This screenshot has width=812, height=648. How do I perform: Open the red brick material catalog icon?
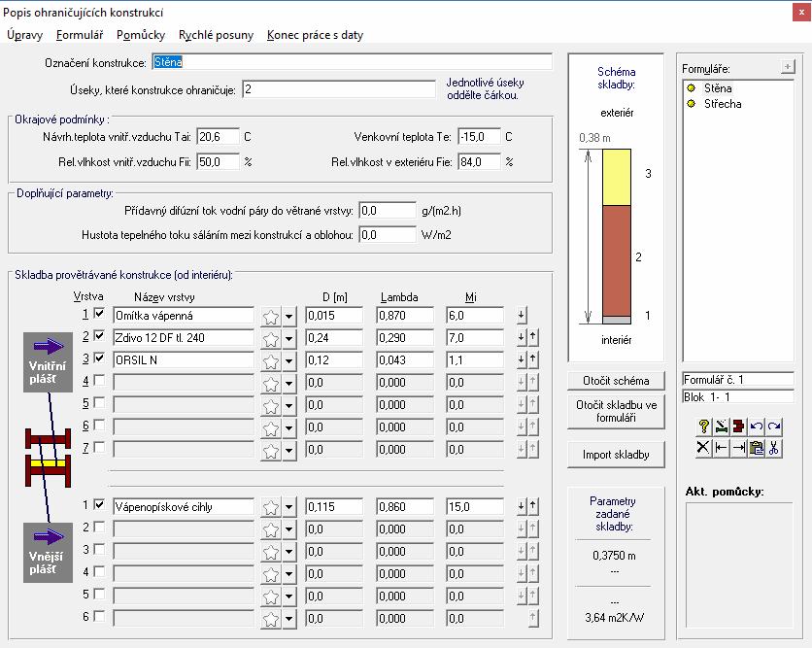[738, 426]
